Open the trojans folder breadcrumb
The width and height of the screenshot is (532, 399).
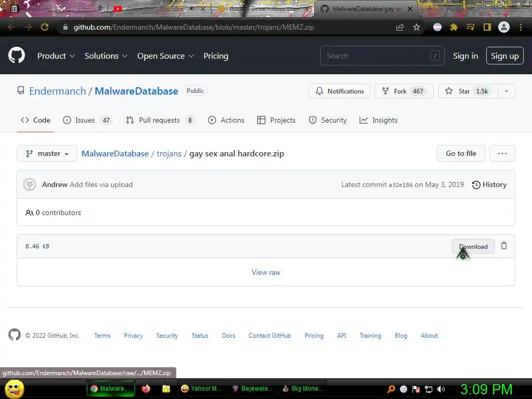[x=169, y=153]
